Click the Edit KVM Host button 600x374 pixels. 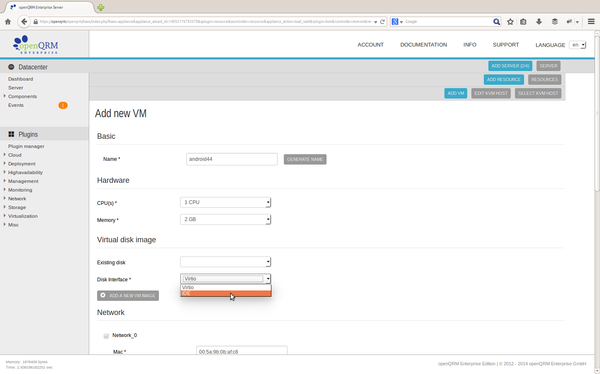491,93
